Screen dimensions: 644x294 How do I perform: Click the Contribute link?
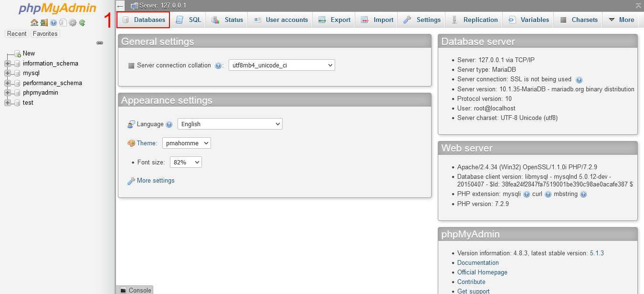click(x=471, y=282)
